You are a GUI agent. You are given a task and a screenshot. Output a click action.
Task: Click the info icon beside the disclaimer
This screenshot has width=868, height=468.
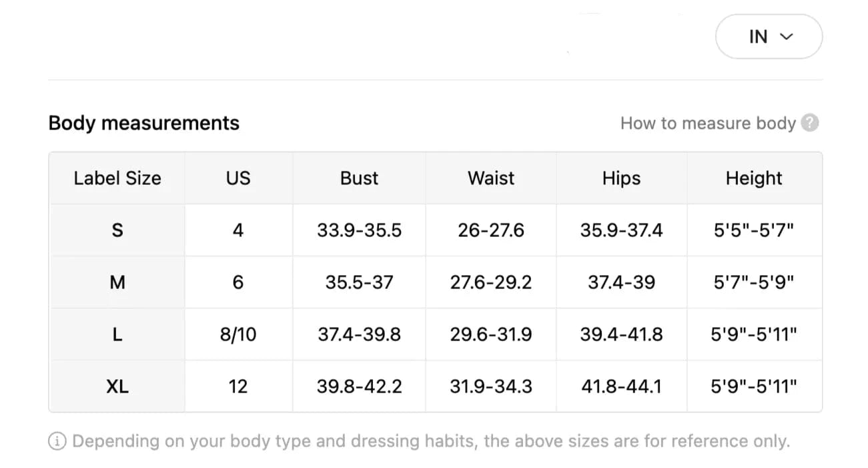pyautogui.click(x=57, y=441)
